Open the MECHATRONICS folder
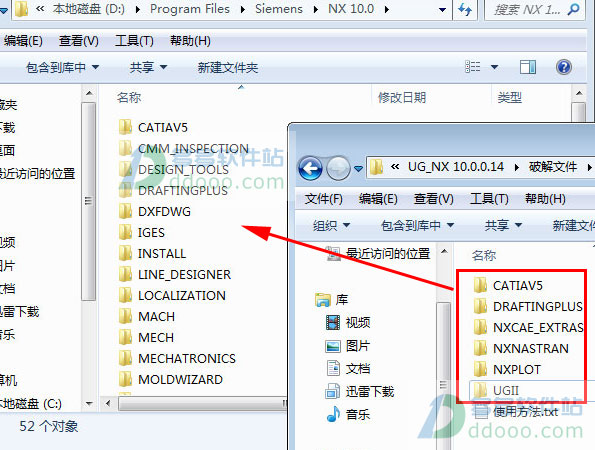 pyautogui.click(x=177, y=358)
